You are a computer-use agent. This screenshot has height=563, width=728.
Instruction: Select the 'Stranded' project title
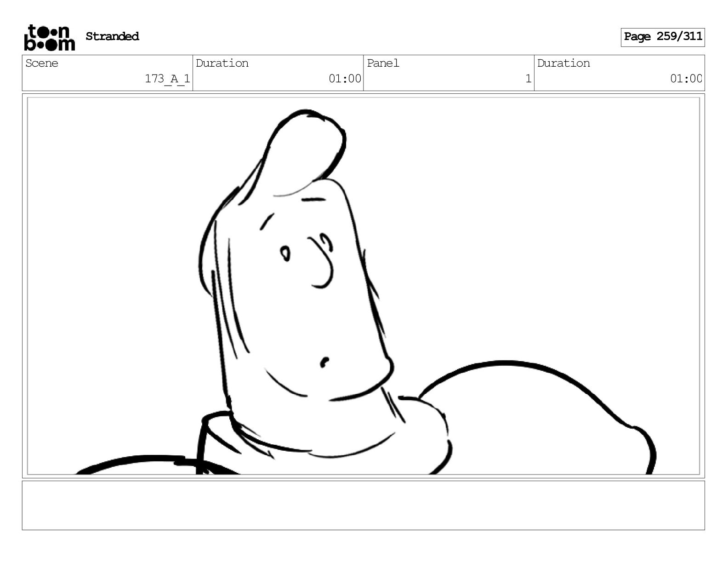click(112, 36)
